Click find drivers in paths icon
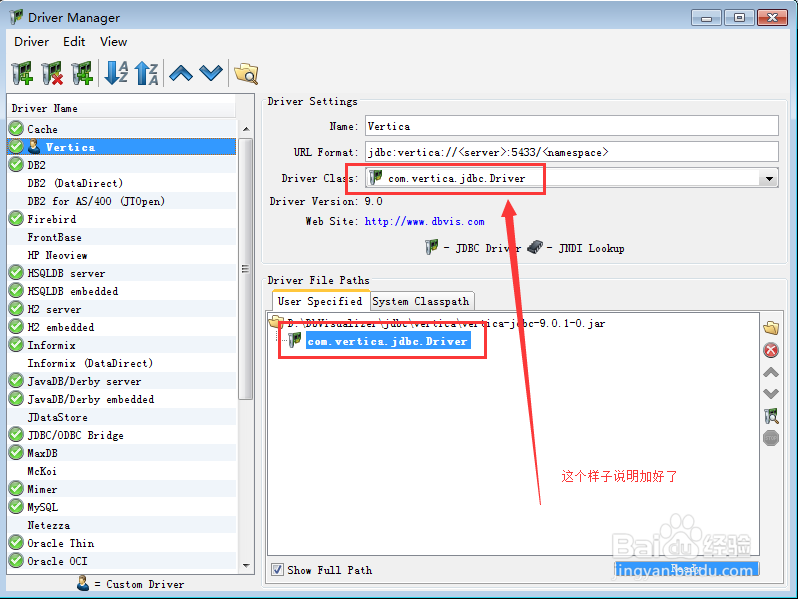798x599 pixels. click(771, 416)
